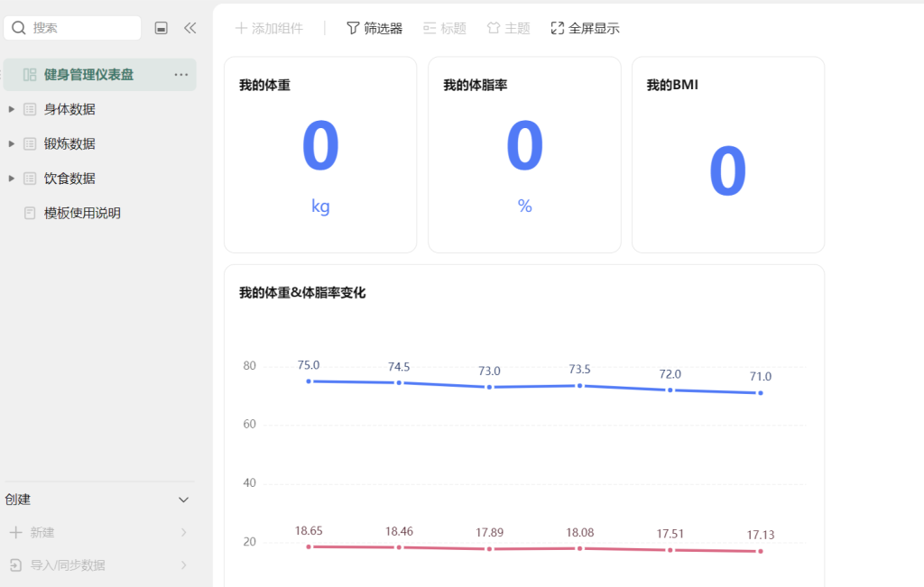Click the funnel icon of 筛选器
This screenshot has width=924, height=587.
click(x=353, y=28)
